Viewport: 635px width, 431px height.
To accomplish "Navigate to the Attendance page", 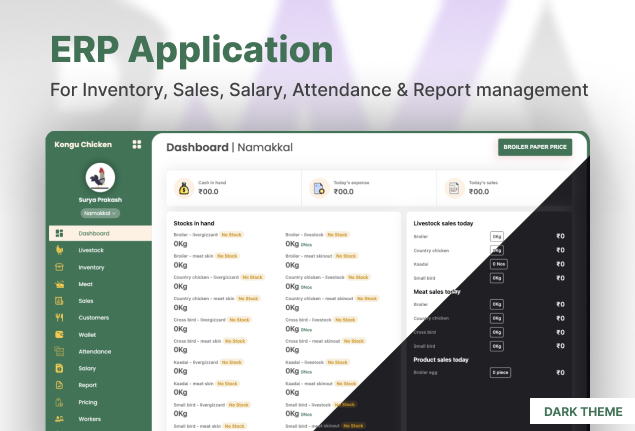I will [x=94, y=351].
